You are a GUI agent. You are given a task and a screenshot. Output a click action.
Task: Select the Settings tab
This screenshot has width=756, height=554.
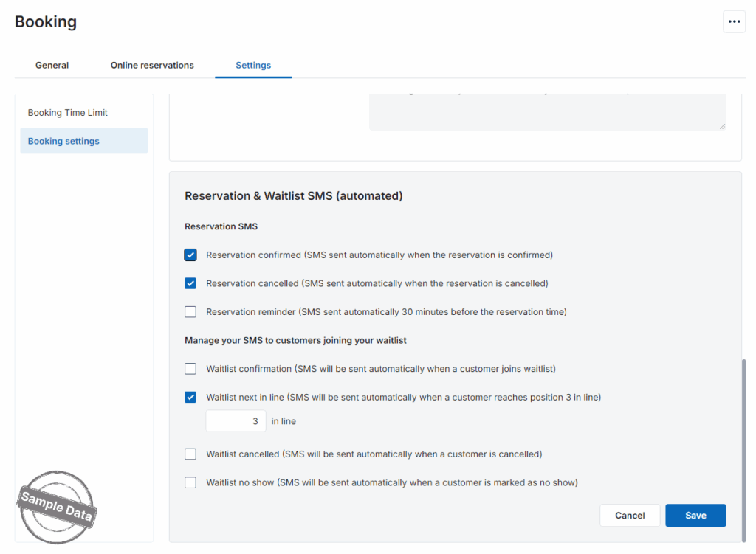point(253,65)
